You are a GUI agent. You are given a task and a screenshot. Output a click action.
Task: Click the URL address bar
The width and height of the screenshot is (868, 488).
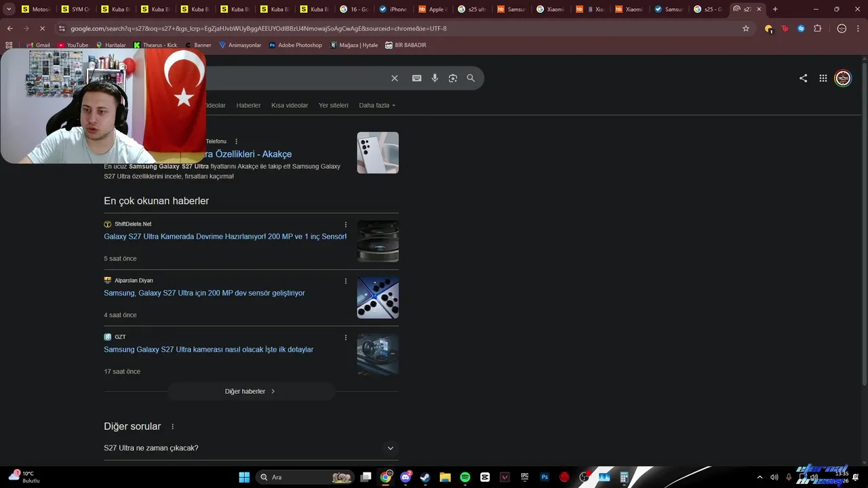point(400,28)
